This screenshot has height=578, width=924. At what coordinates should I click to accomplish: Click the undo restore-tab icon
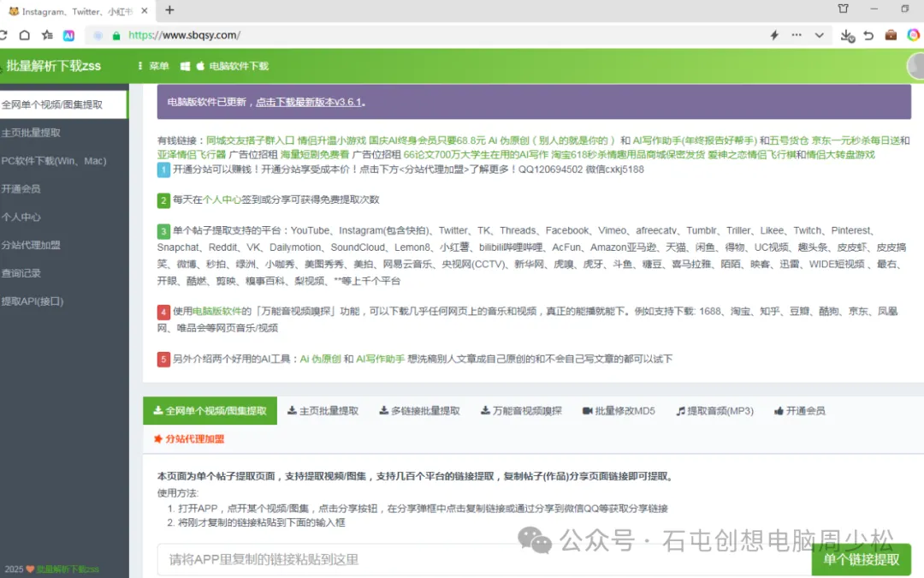[x=868, y=35]
